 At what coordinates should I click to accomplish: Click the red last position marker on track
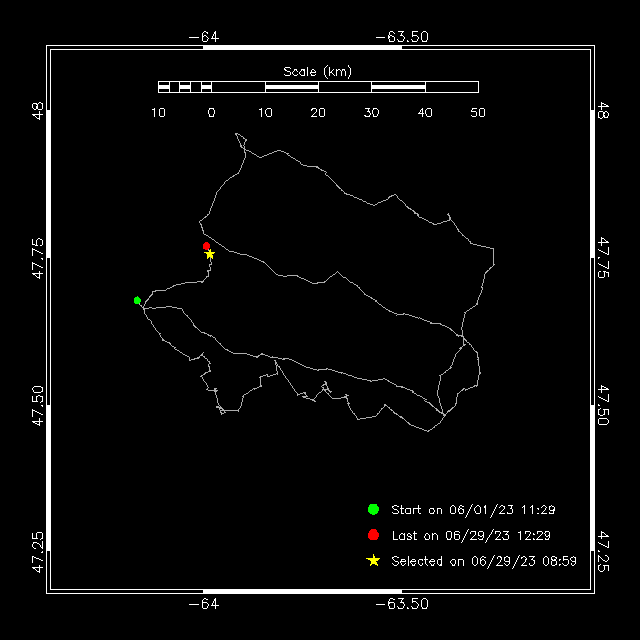click(x=207, y=246)
